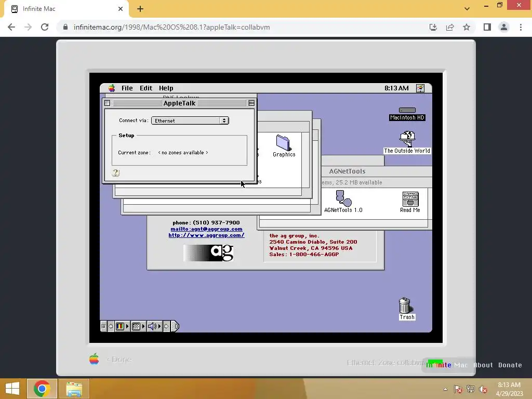Open File Explorer from the taskbar
The image size is (532, 399).
click(74, 389)
